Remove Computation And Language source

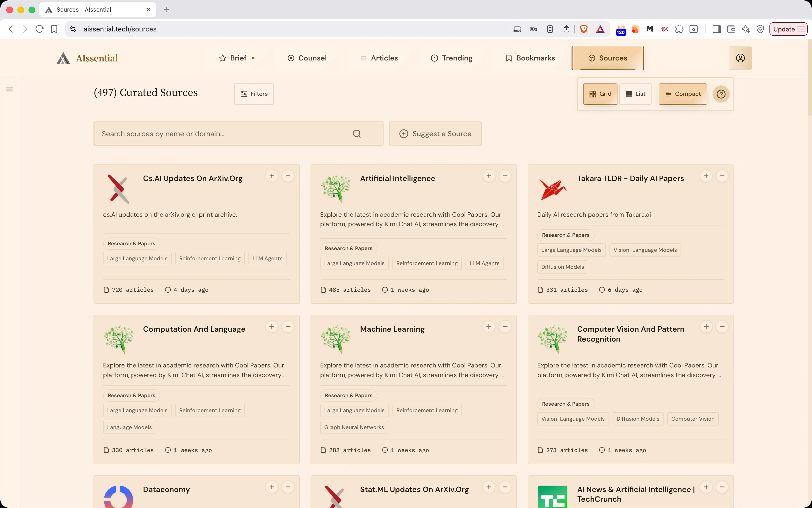[288, 327]
